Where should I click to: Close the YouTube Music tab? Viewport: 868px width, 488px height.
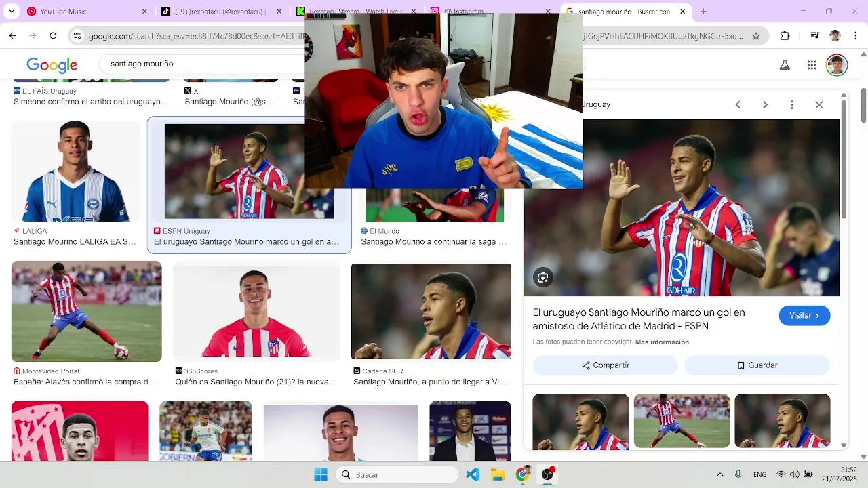click(x=144, y=12)
